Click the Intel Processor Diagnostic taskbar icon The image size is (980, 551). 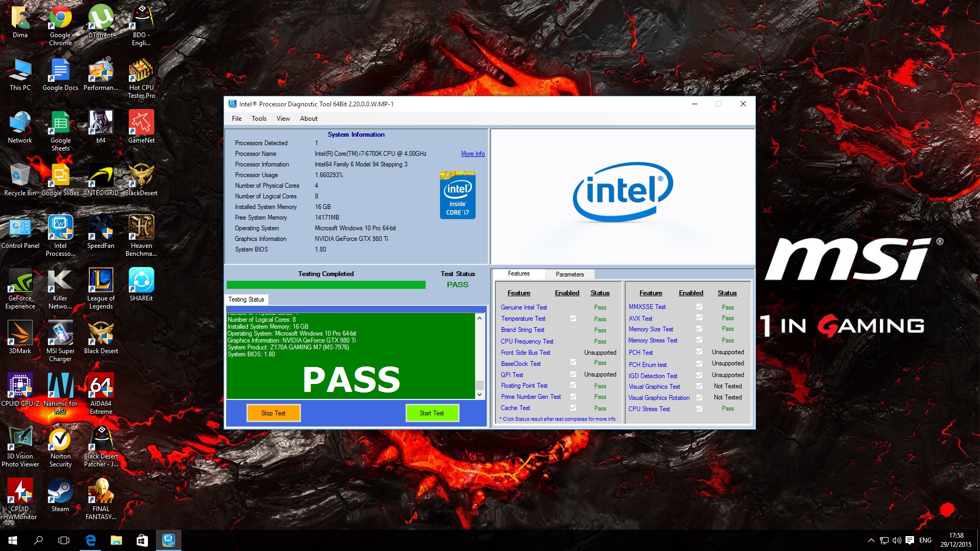tap(169, 540)
